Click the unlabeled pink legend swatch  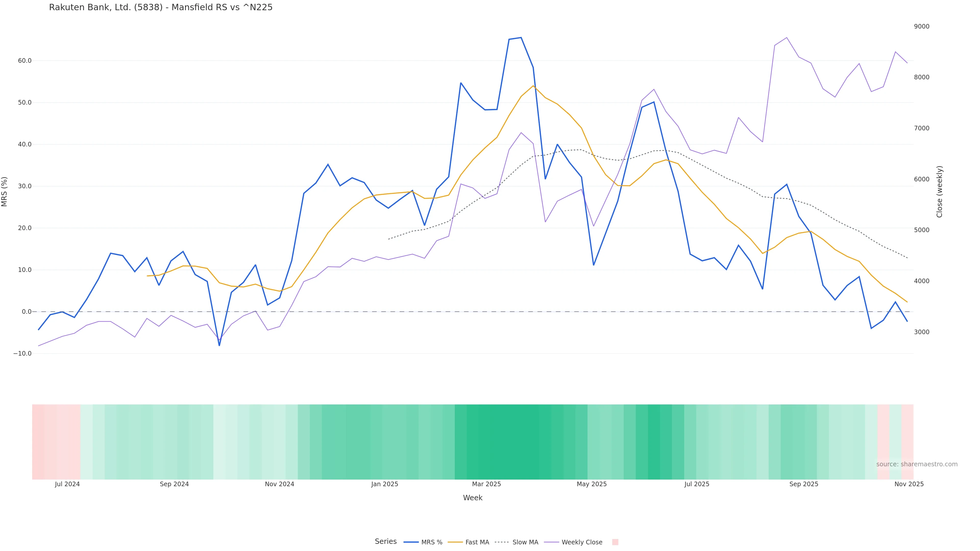pos(615,542)
